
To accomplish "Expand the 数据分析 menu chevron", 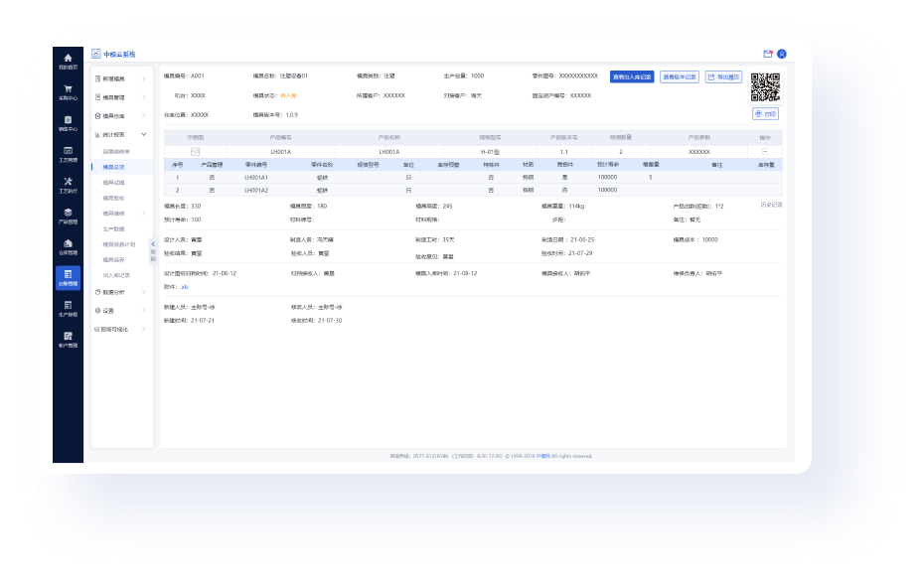I will [x=143, y=292].
